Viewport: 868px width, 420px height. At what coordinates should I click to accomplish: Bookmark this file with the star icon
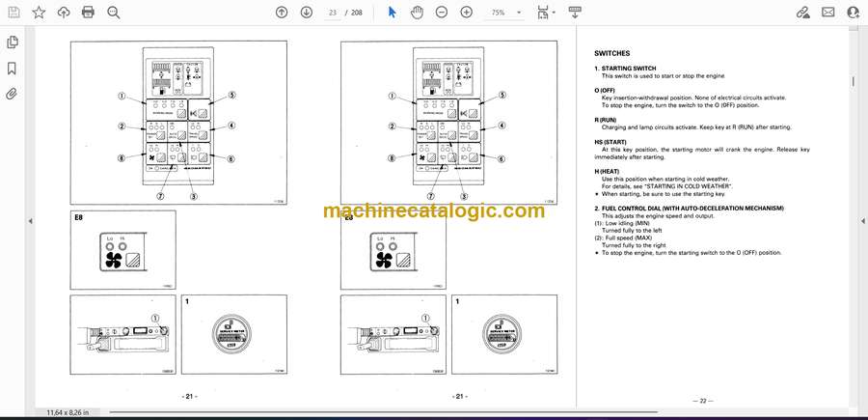pos(39,13)
